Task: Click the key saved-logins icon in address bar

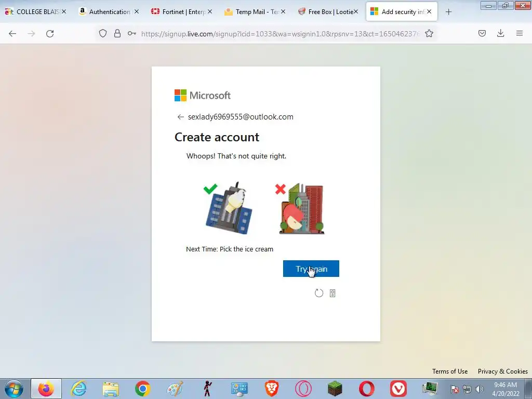Action: click(x=131, y=33)
